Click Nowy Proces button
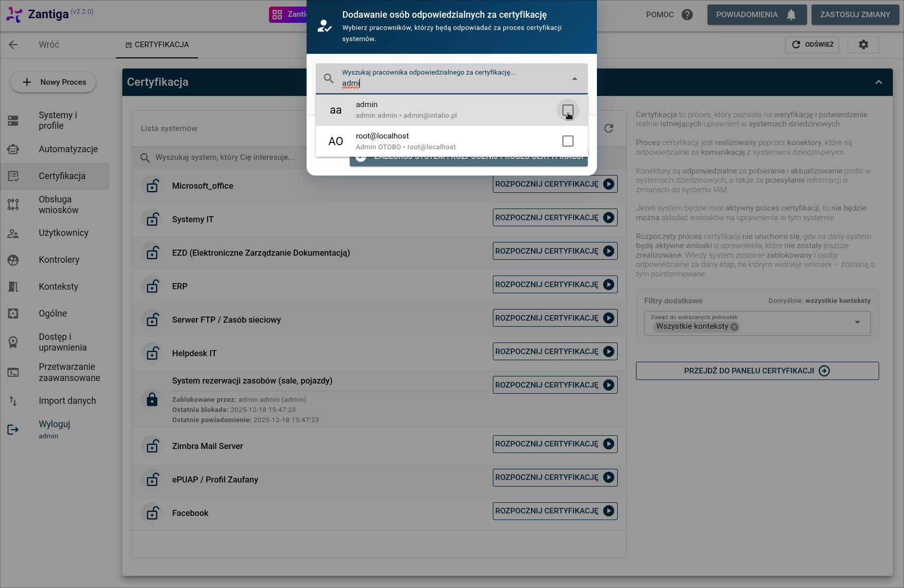The height and width of the screenshot is (588, 904). 53,82
